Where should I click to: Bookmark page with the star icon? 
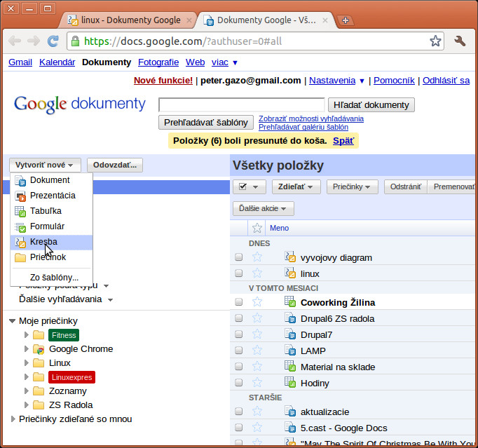(435, 41)
